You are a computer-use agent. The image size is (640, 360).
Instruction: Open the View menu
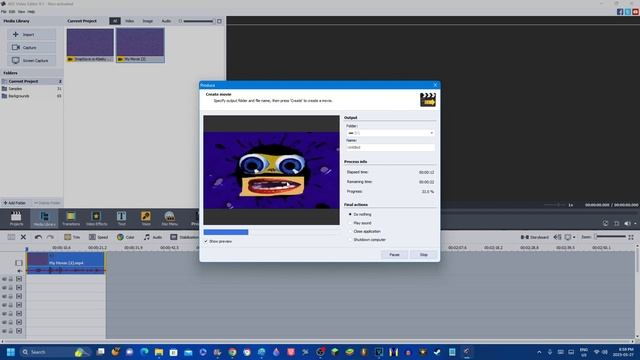tap(21, 12)
